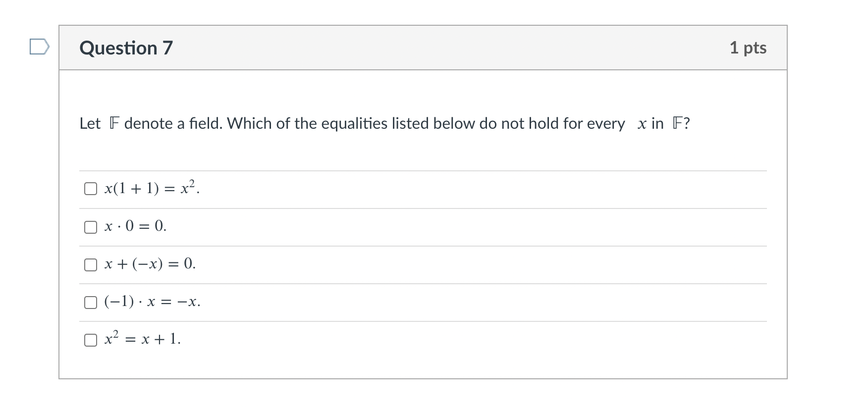The height and width of the screenshot is (410, 868).
Task: Uncheck the checkbox beside x² = x + 1
Action: pos(90,340)
